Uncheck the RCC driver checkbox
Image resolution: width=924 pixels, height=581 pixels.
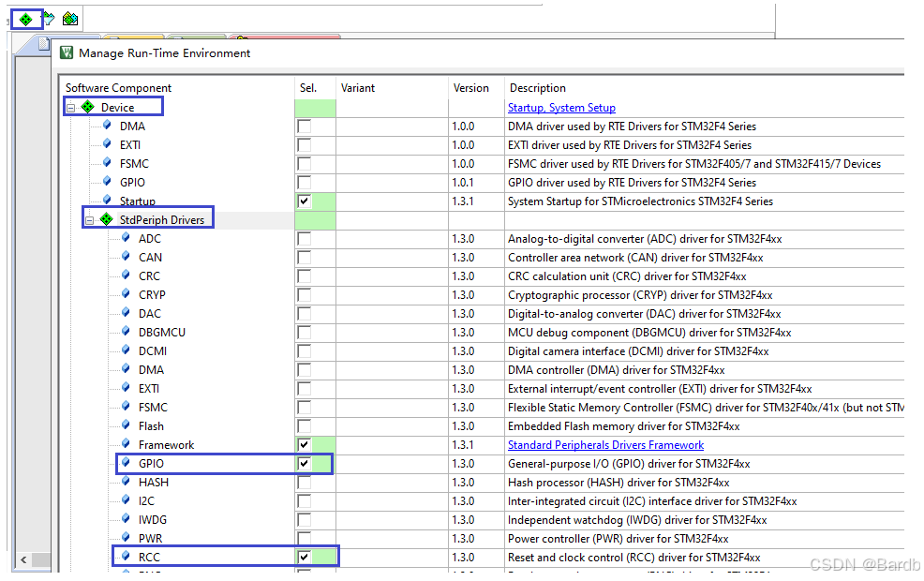coord(304,558)
